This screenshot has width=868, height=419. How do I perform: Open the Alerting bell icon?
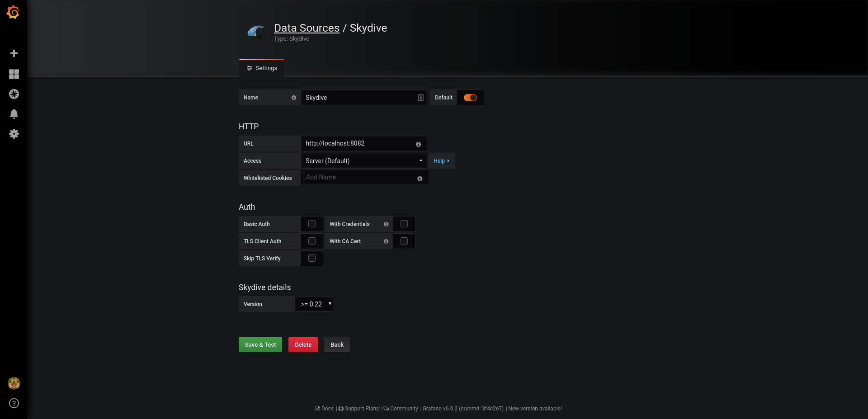[x=14, y=114]
